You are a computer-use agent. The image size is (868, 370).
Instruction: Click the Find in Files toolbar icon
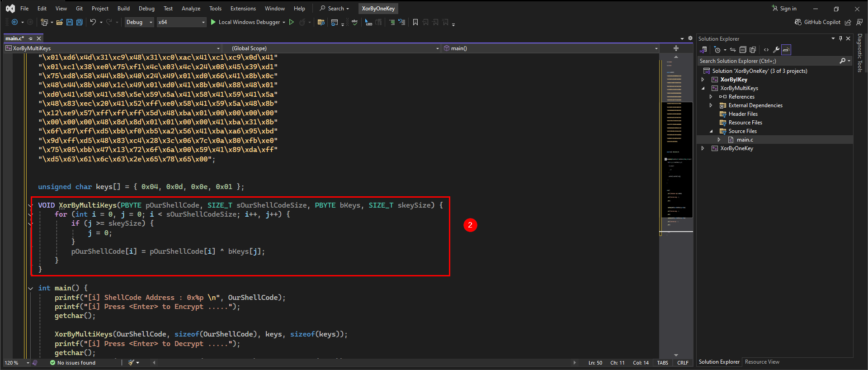click(x=321, y=22)
